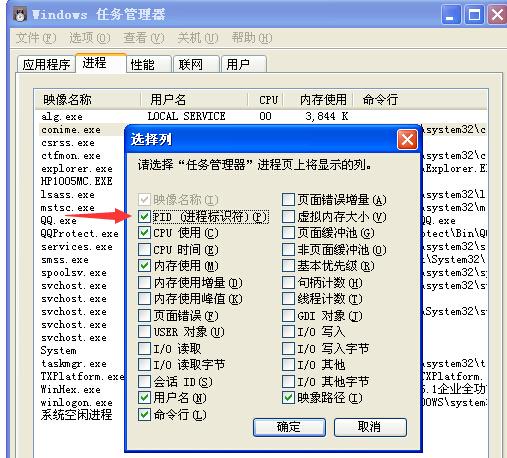Enable the 句柄计数 checkbox
The height and width of the screenshot is (458, 507).
point(288,282)
